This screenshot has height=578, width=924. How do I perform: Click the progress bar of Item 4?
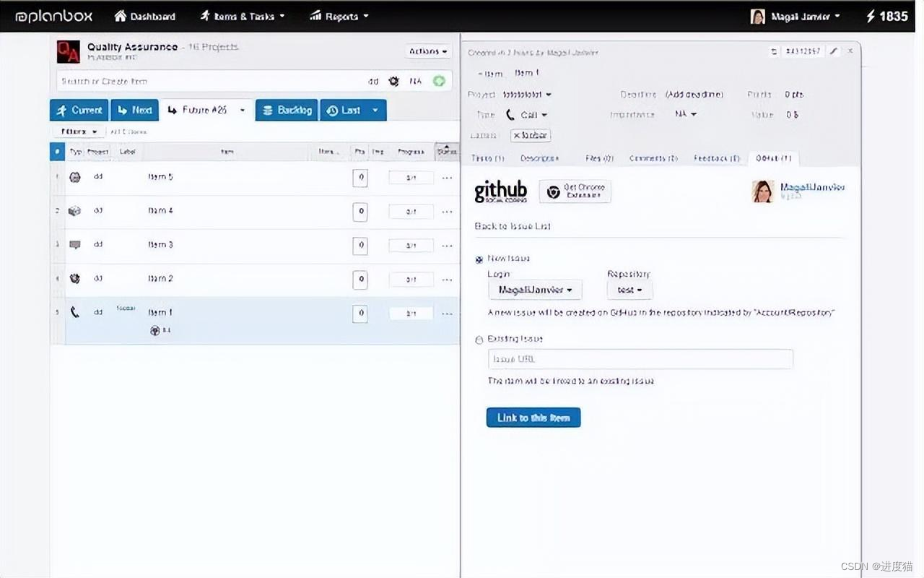[411, 212]
